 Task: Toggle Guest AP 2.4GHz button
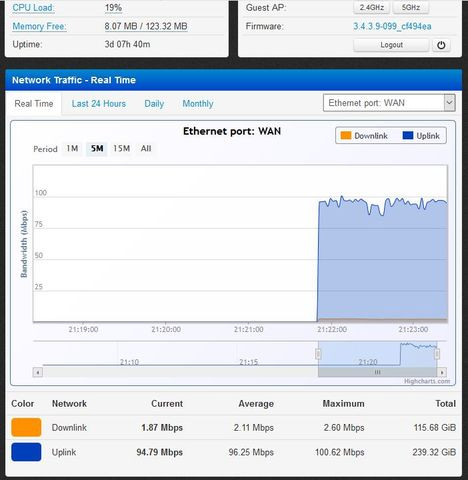click(x=371, y=7)
